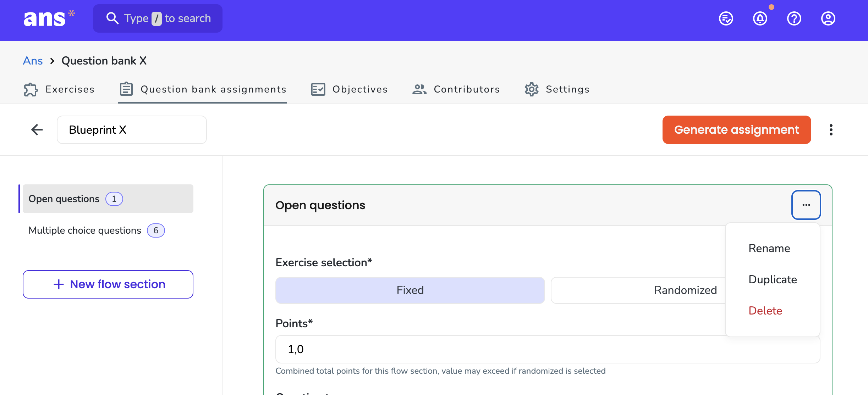Open the user account icon
Viewport: 868px width, 395px height.
828,18
